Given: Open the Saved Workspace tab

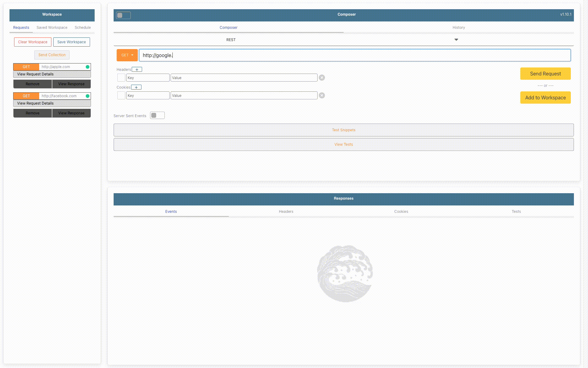Looking at the screenshot, I should (52, 28).
